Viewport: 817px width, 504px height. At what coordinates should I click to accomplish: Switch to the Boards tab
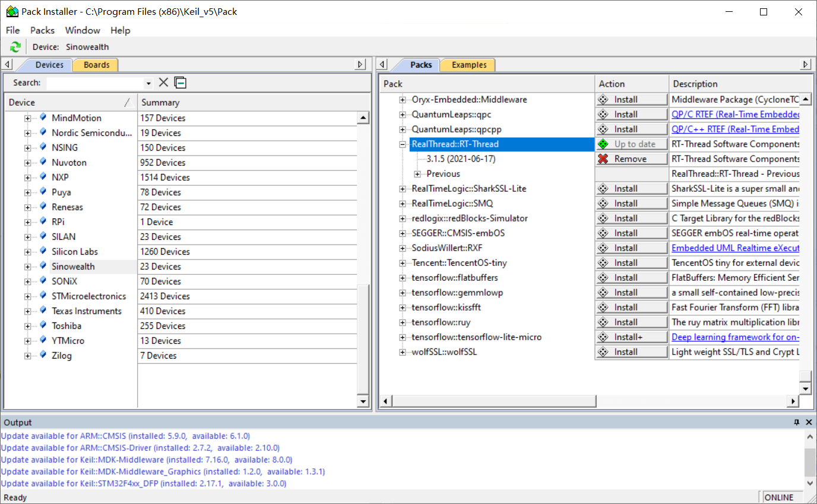point(96,65)
